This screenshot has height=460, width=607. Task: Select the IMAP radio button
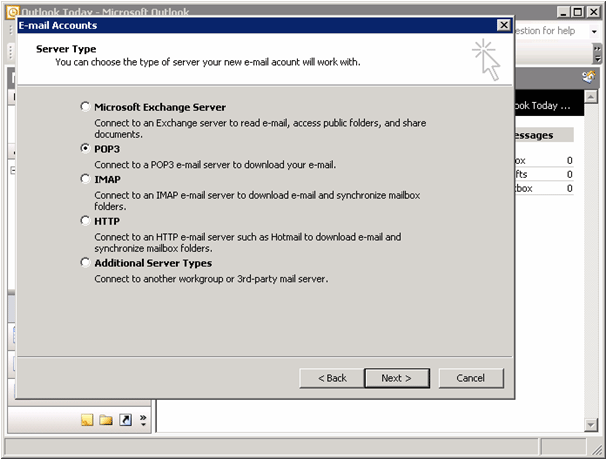[85, 179]
